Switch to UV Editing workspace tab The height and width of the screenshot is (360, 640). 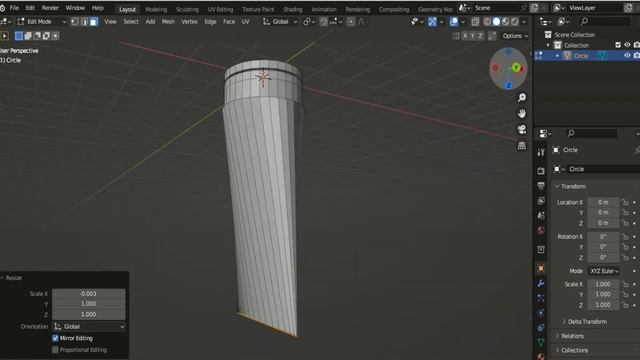[x=220, y=9]
